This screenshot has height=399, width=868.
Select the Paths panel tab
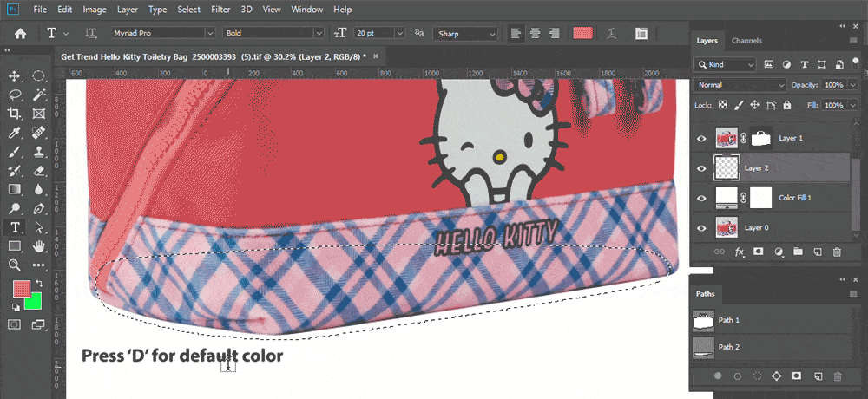[x=705, y=294]
